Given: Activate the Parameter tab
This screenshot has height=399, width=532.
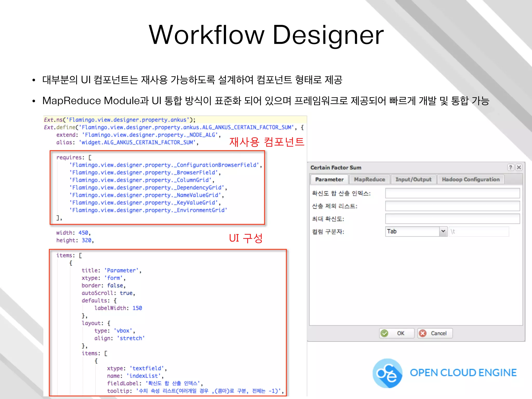Looking at the screenshot, I should pos(329,179).
